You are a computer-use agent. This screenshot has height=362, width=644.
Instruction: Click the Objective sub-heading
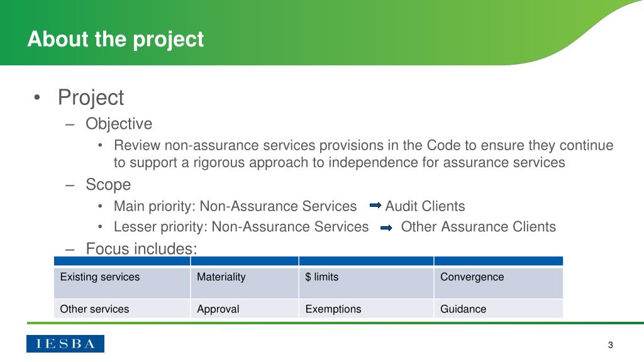pos(119,124)
